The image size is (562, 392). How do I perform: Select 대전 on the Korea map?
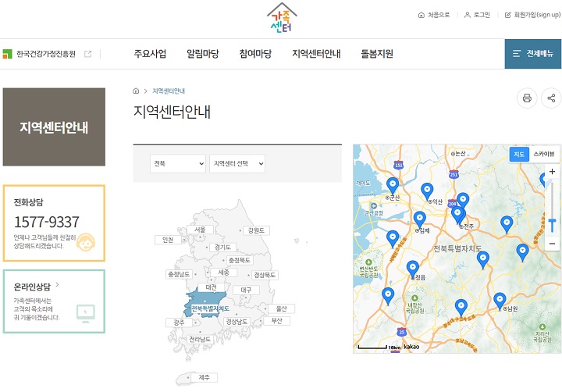pyautogui.click(x=211, y=287)
